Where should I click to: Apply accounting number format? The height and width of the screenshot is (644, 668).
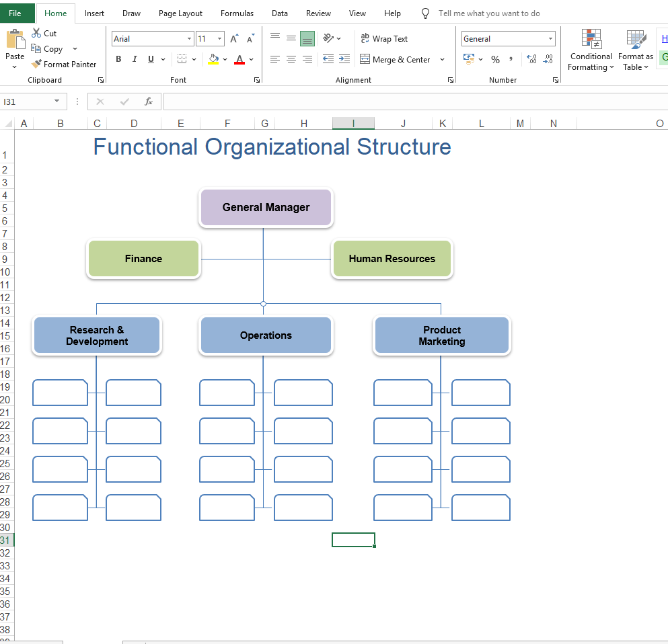pyautogui.click(x=469, y=58)
